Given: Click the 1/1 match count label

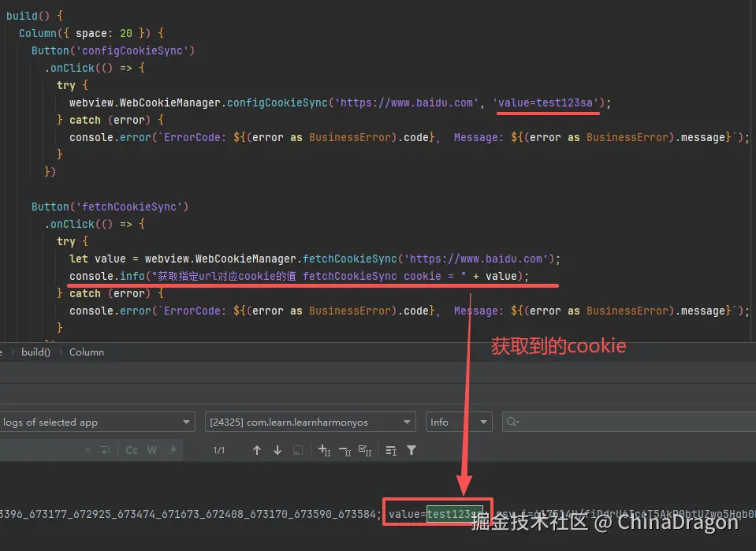Looking at the screenshot, I should click(219, 450).
